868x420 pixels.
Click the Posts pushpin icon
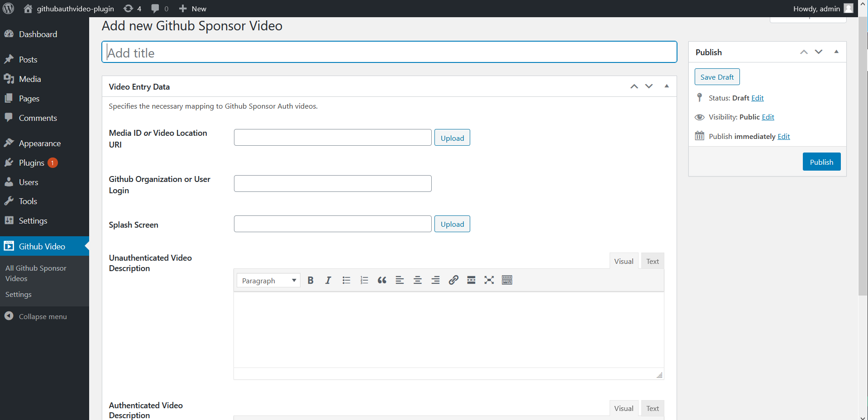9,59
